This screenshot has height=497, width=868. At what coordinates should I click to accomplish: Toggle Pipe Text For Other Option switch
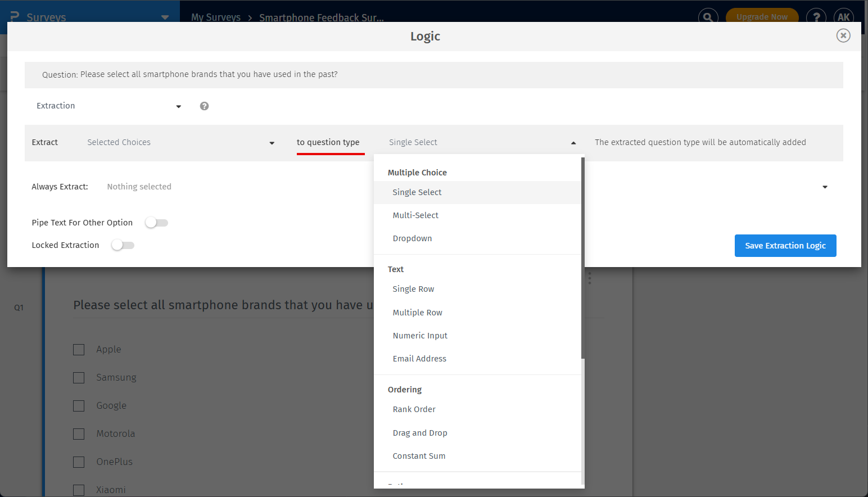(156, 223)
